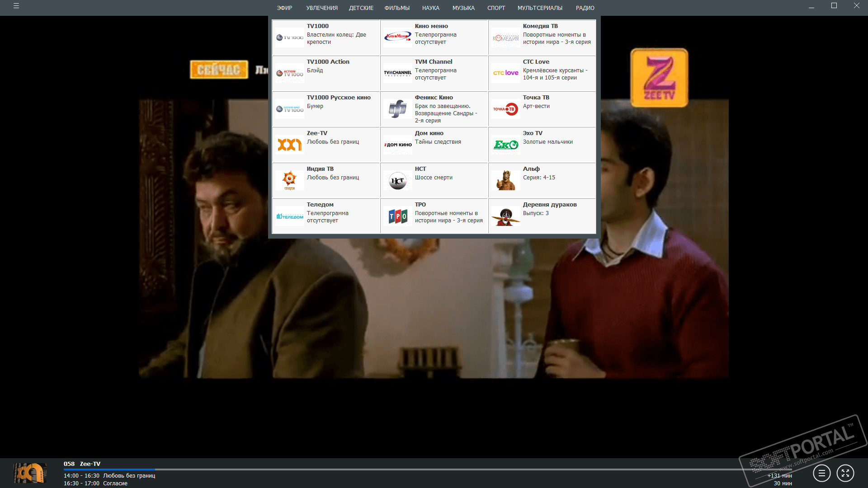Screen dimensions: 868x488
Task: Select the СПОРТ category
Action: pyautogui.click(x=496, y=8)
